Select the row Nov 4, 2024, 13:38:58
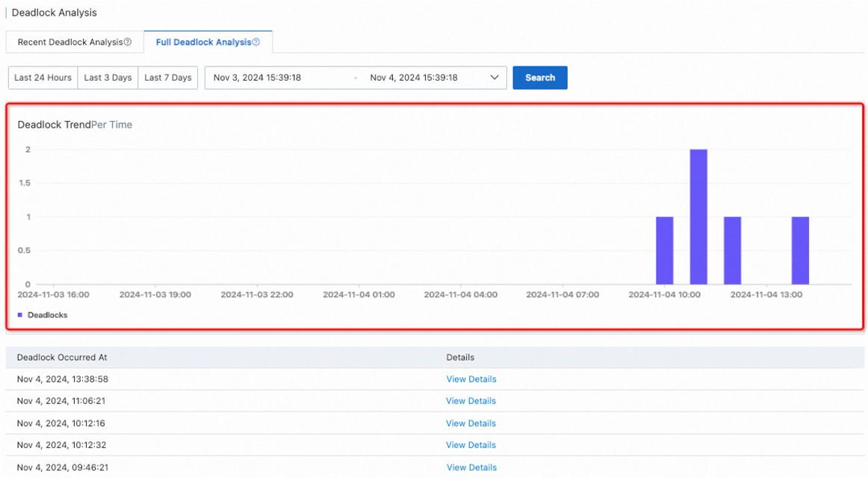This screenshot has height=478, width=868. pos(435,379)
